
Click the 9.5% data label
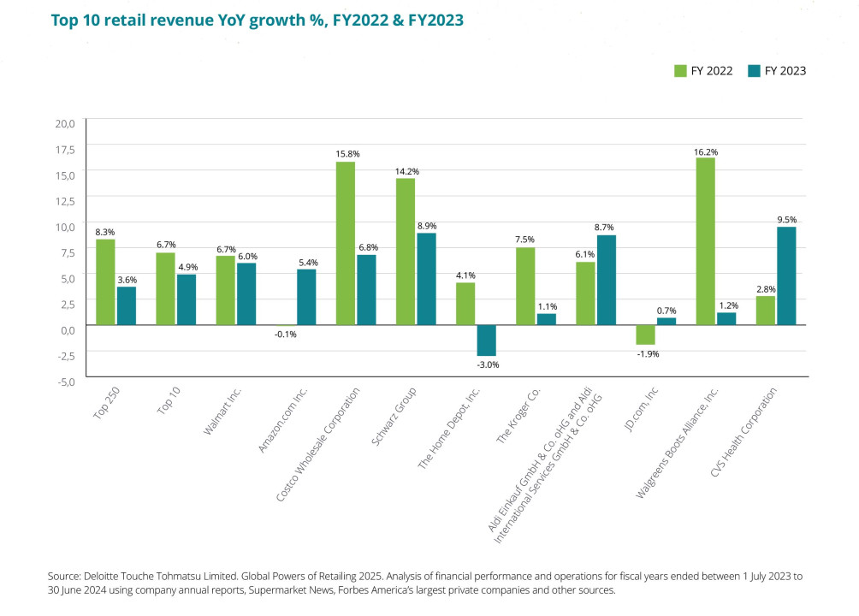786,220
